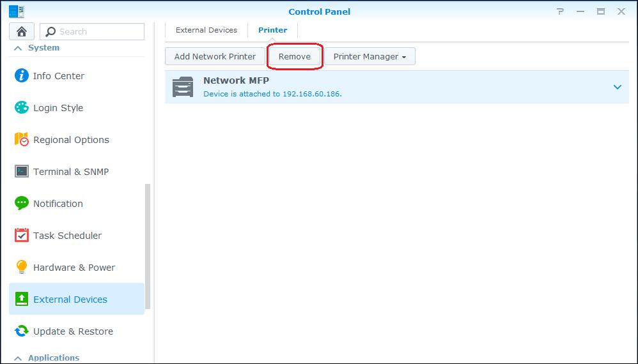638x364 pixels.
Task: Collapse the Applications section
Action: [17, 358]
